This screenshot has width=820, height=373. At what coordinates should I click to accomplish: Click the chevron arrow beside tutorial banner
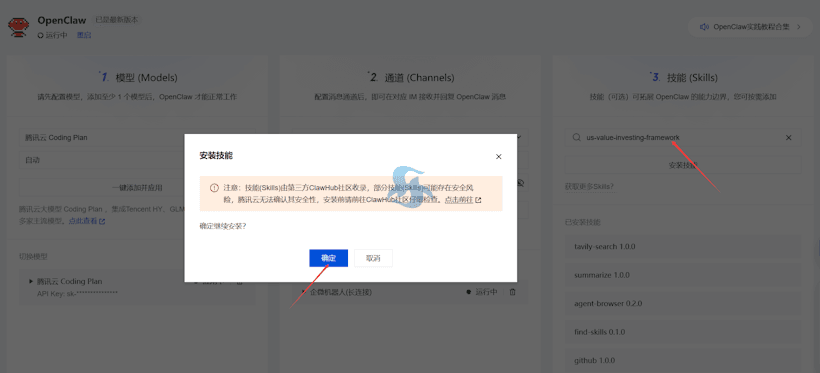point(799,27)
